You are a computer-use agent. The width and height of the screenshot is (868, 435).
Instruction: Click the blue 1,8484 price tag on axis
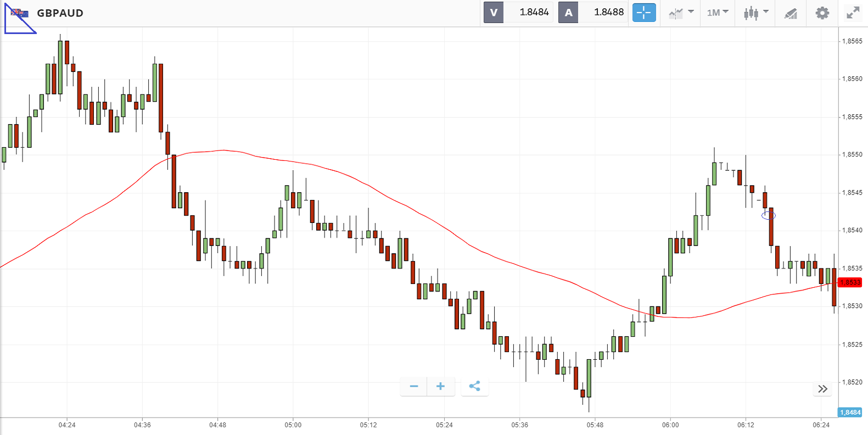point(850,412)
